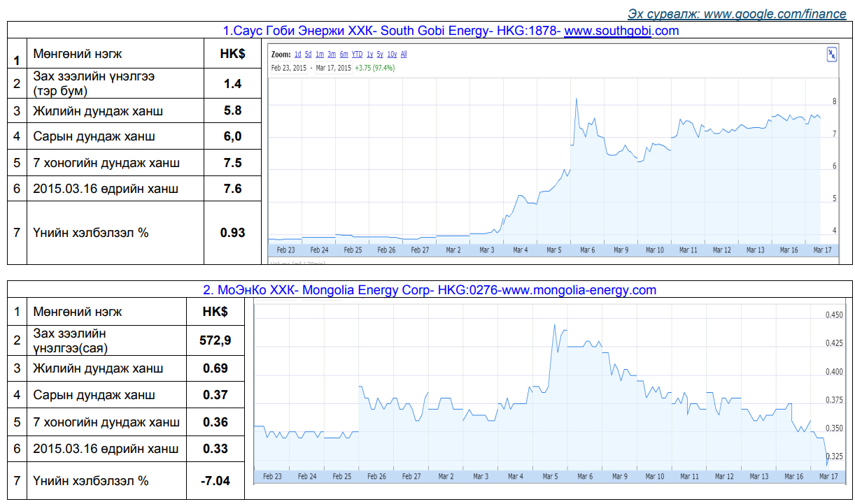Select the 572,9 market cap cell
Screen dimensions: 855x504
point(215,340)
